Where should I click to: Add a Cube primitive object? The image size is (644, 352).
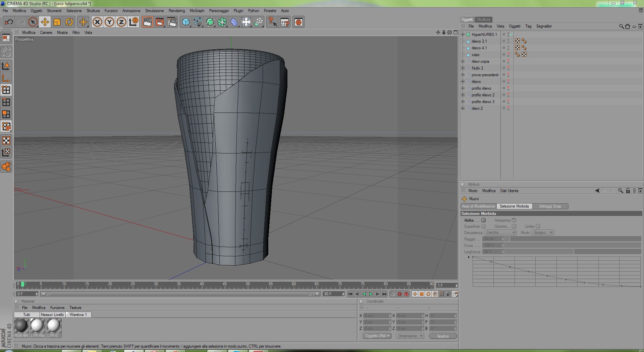coord(186,22)
